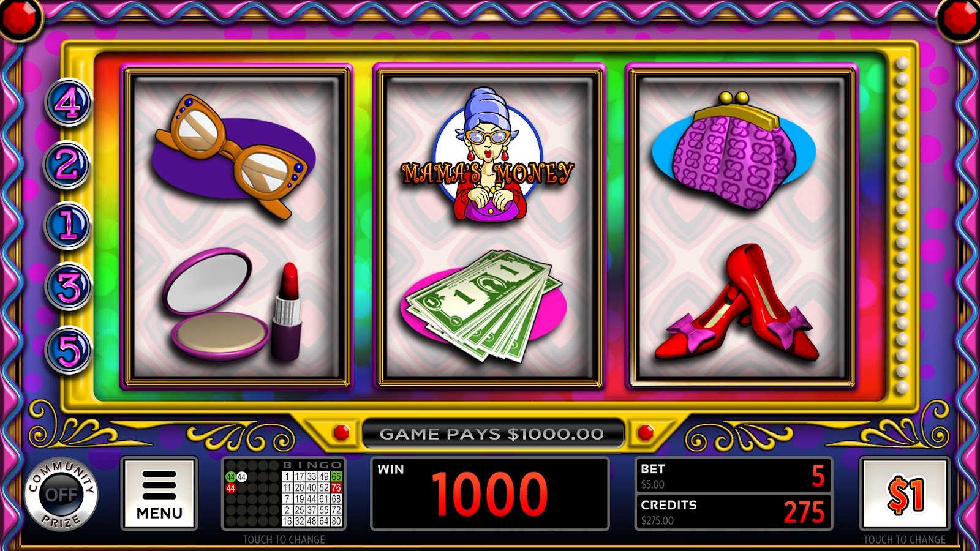Select payline number 5 indicator
The width and height of the screenshot is (980, 551).
tap(67, 350)
